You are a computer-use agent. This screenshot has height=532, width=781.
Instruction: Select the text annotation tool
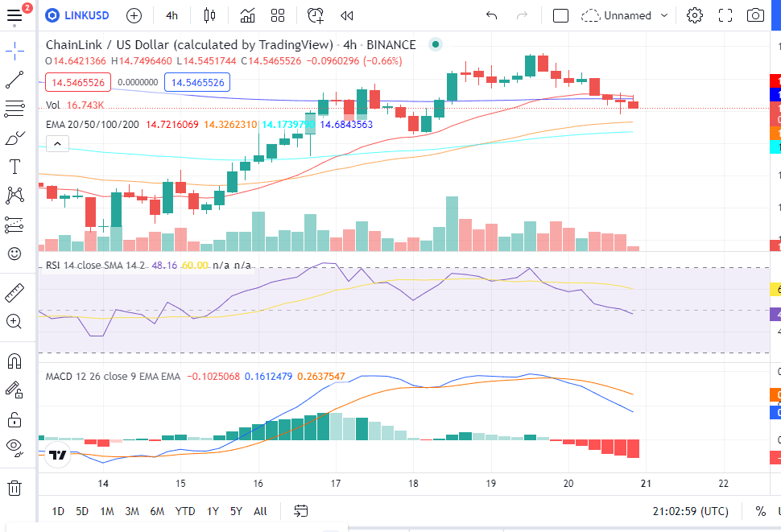coord(14,167)
